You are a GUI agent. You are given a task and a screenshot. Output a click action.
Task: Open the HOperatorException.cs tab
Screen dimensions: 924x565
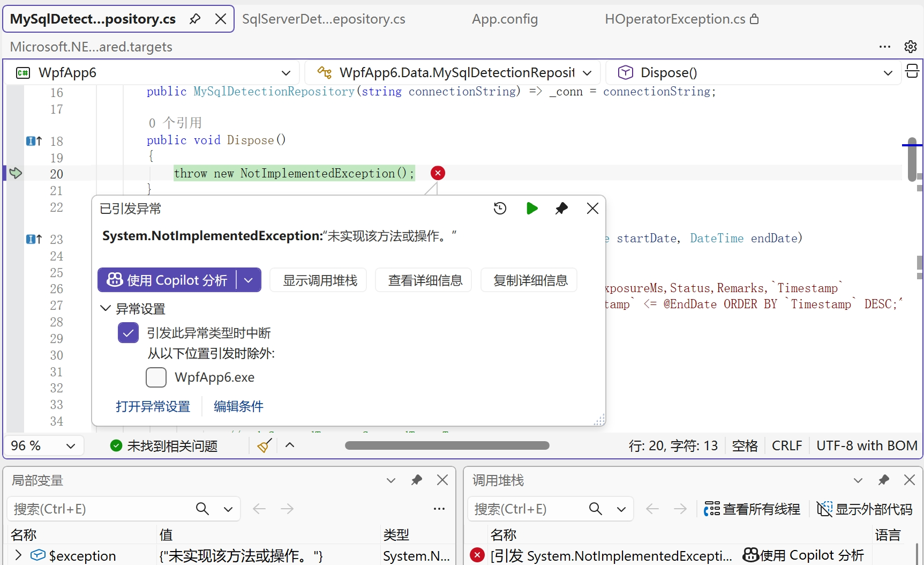[x=681, y=19]
